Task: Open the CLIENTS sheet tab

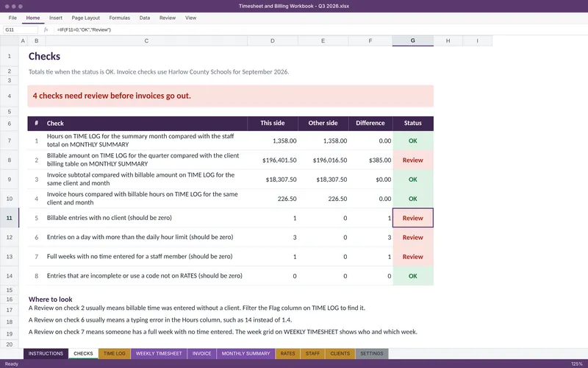Action: [340, 353]
